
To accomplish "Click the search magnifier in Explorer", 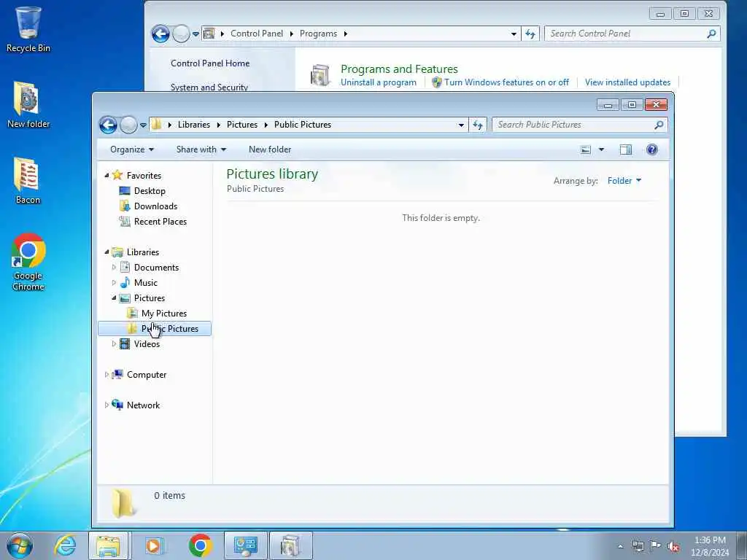I will (x=659, y=125).
